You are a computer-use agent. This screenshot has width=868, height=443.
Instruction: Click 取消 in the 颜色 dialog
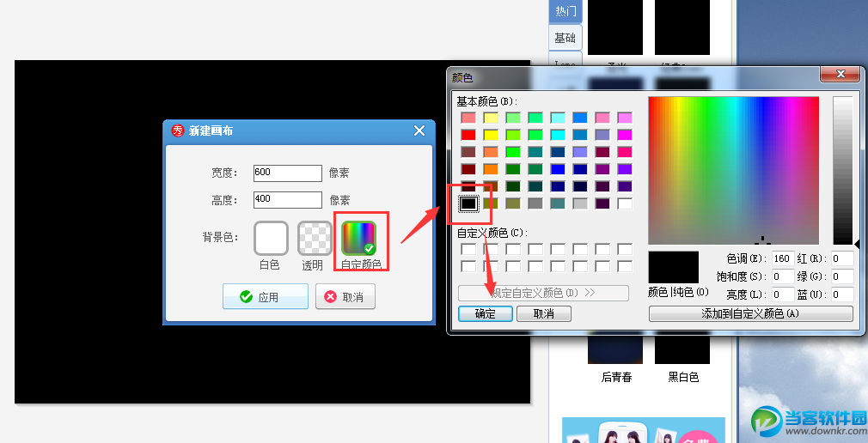[544, 314]
